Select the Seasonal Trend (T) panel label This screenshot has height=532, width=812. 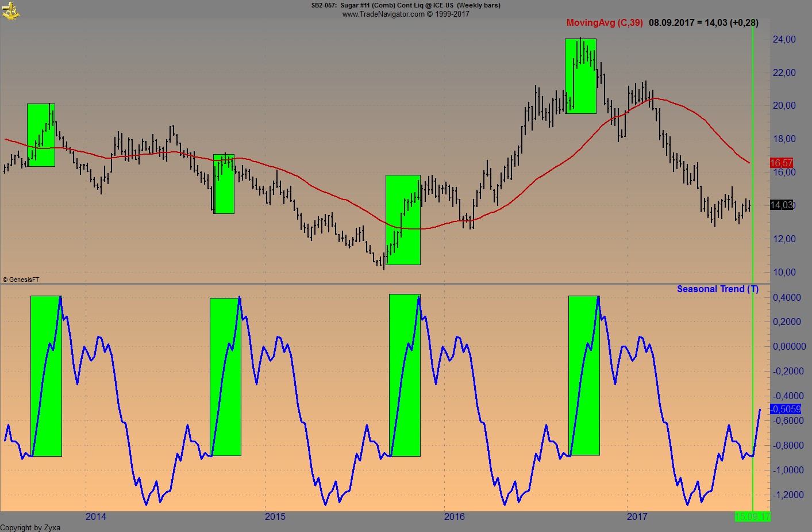(x=717, y=289)
